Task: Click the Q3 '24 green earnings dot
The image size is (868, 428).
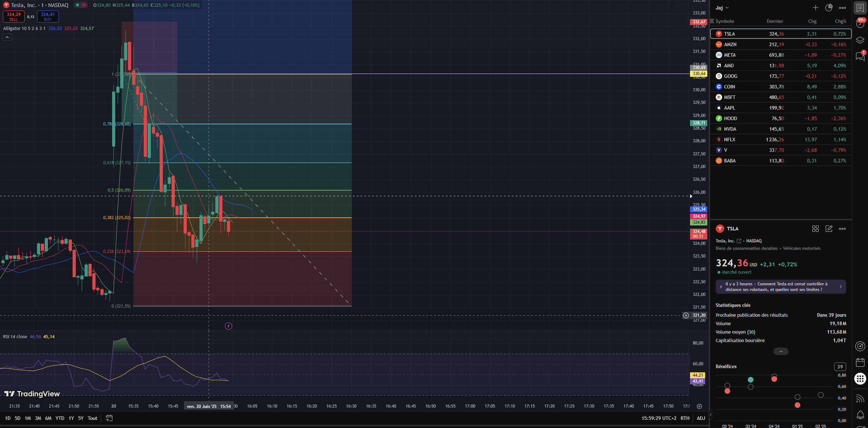Action: (x=750, y=380)
